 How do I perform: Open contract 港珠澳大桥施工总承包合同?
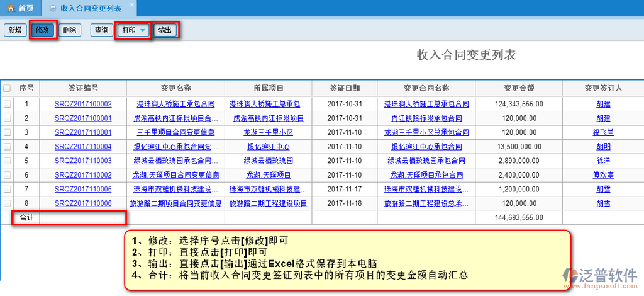pos(426,105)
